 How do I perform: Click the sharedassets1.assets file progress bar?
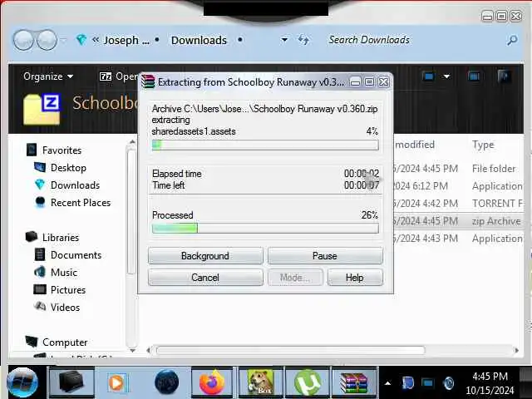[x=265, y=145]
